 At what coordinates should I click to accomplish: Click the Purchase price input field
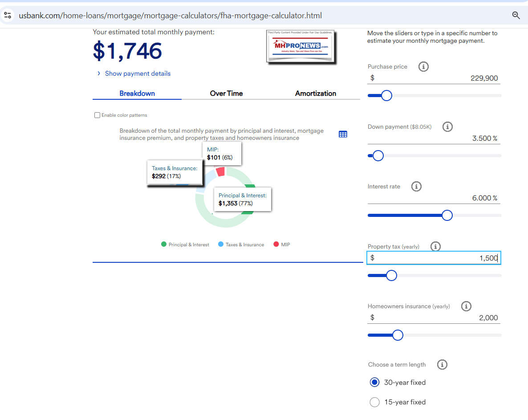434,78
